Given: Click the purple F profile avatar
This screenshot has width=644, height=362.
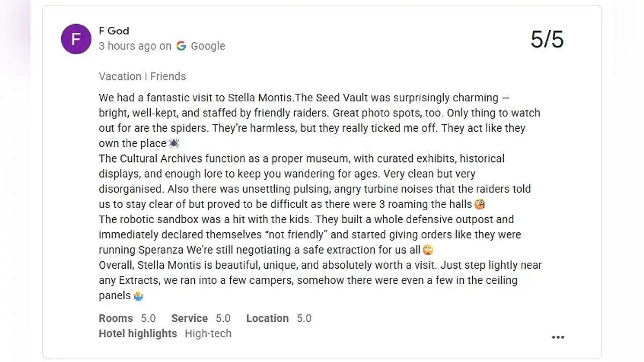Looking at the screenshot, I should pos(76,39).
